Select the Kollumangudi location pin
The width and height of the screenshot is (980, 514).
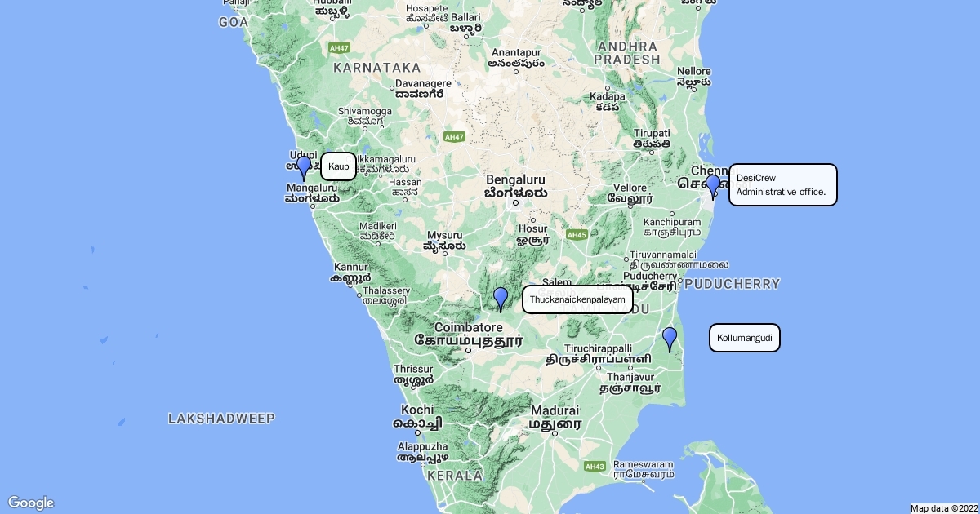(x=670, y=339)
